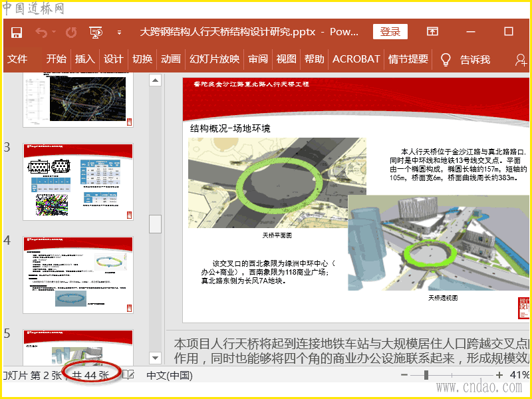Open the spell check status bar icon
The image size is (532, 399).
click(x=128, y=375)
